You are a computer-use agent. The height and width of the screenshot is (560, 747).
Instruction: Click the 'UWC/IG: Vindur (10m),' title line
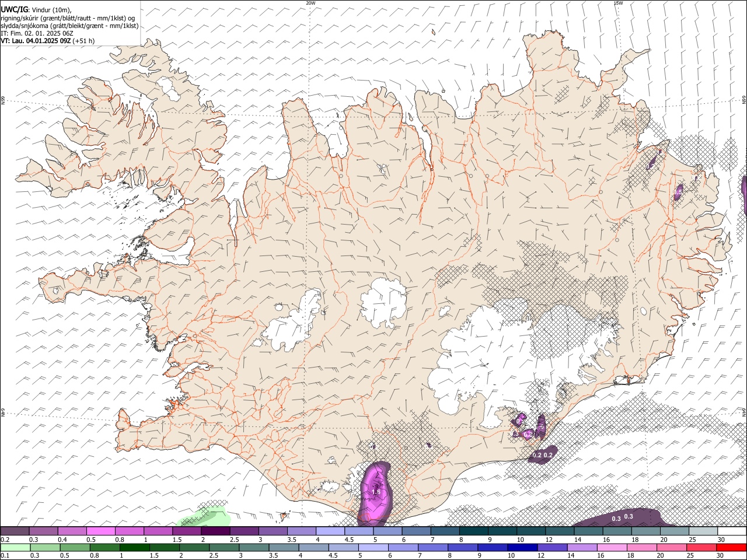36,9
